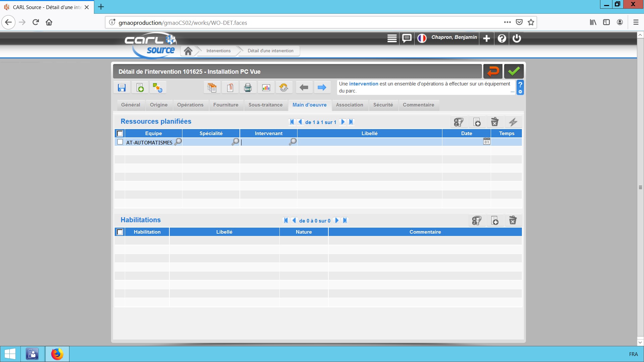Image resolution: width=644 pixels, height=362 pixels.
Task: Add a new habilitation with plus-document icon
Action: [x=495, y=221]
